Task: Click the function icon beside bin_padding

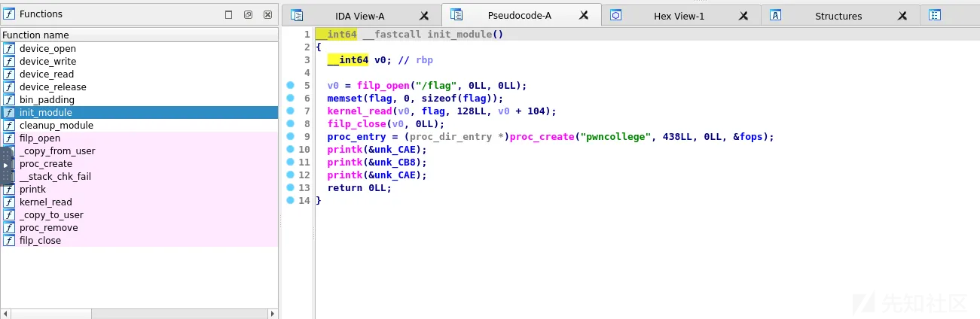Action: click(9, 99)
